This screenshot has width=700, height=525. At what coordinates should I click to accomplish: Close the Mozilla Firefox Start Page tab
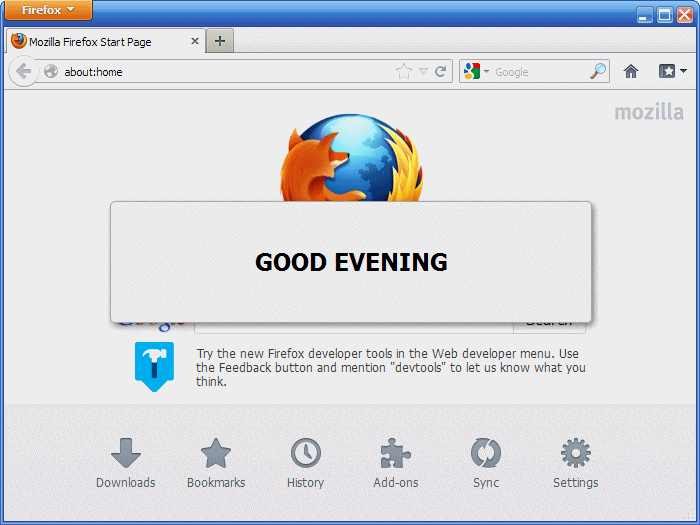(195, 41)
